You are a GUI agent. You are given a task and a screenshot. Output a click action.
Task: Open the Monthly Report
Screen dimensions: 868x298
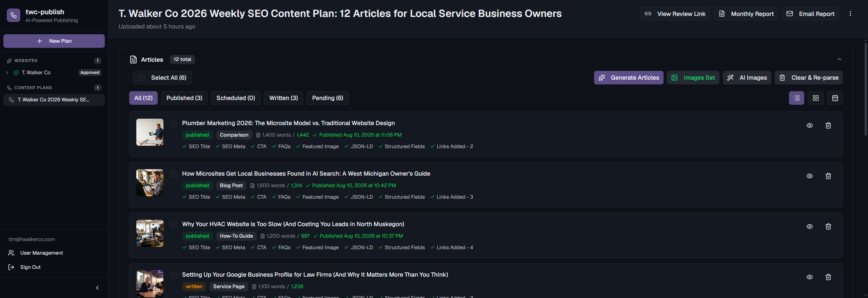746,14
